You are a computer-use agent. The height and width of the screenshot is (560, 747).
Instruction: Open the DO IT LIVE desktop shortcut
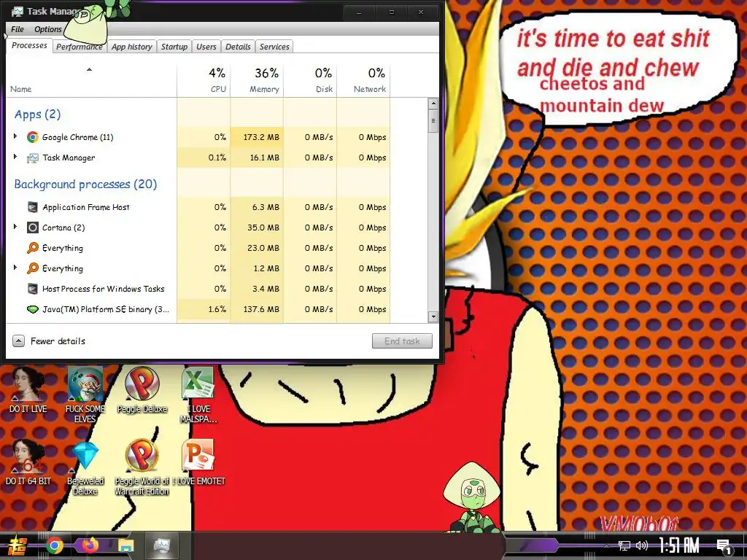coord(28,391)
